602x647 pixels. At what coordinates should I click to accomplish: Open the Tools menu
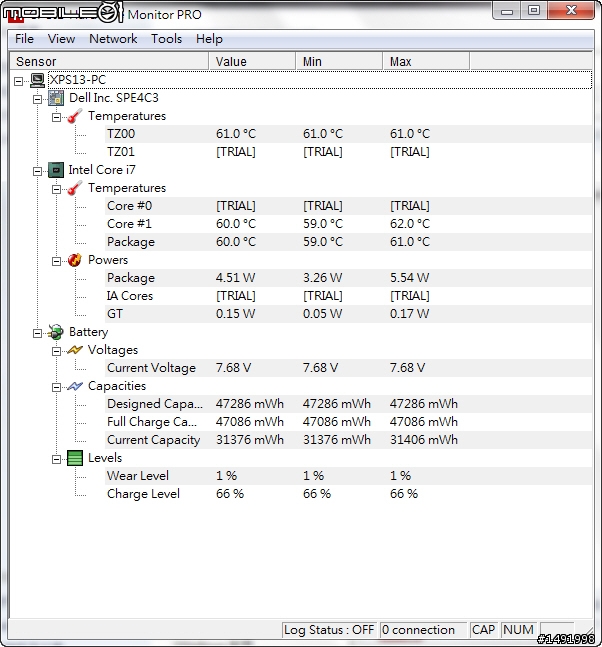[166, 39]
